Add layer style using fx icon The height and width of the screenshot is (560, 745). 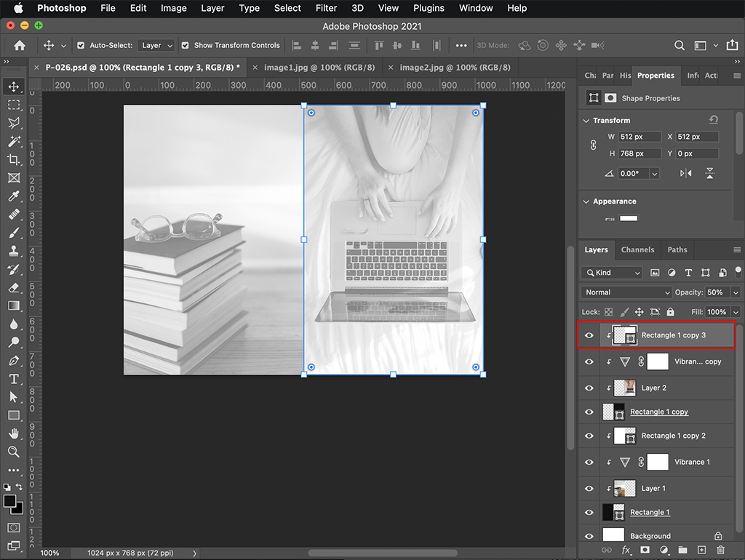(626, 550)
